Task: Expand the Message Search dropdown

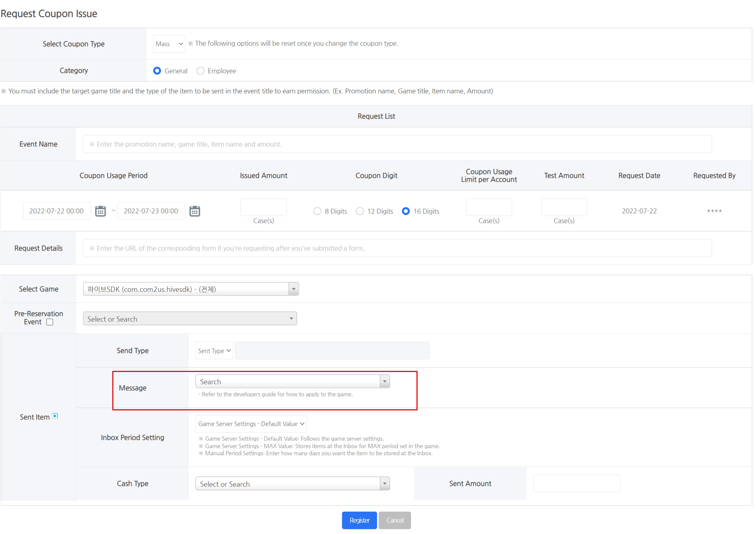Action: pos(293,381)
